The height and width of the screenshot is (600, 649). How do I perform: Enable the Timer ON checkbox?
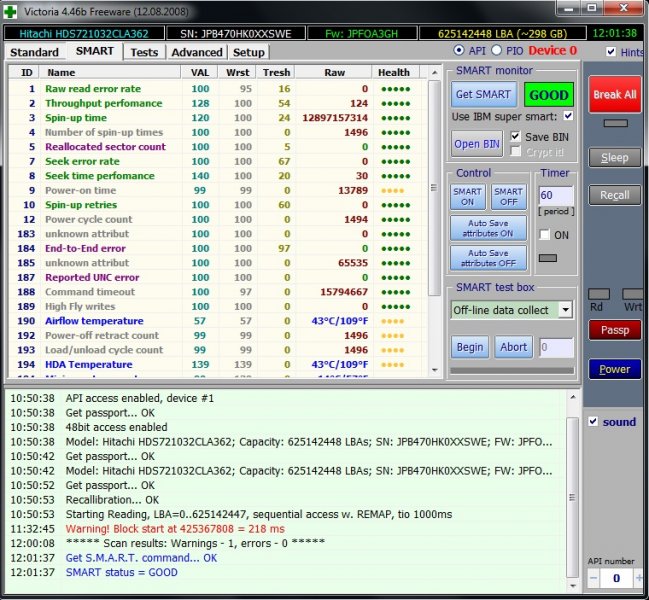coord(545,234)
